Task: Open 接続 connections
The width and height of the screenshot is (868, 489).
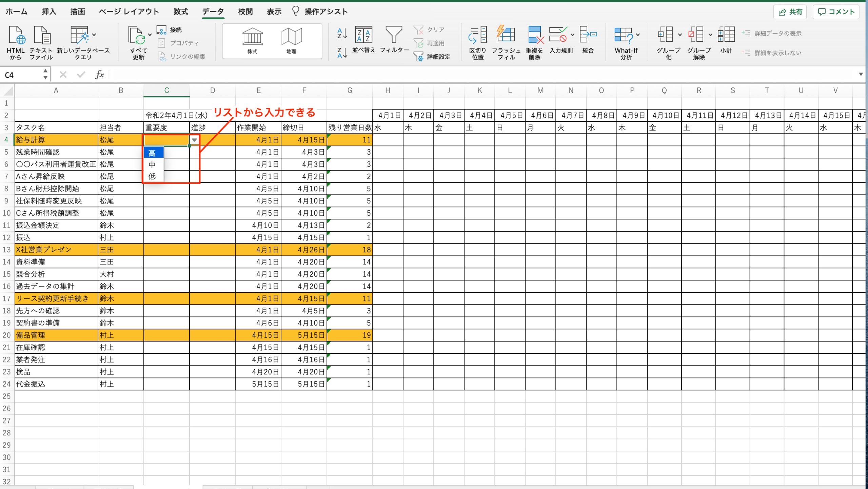Action: pos(169,30)
